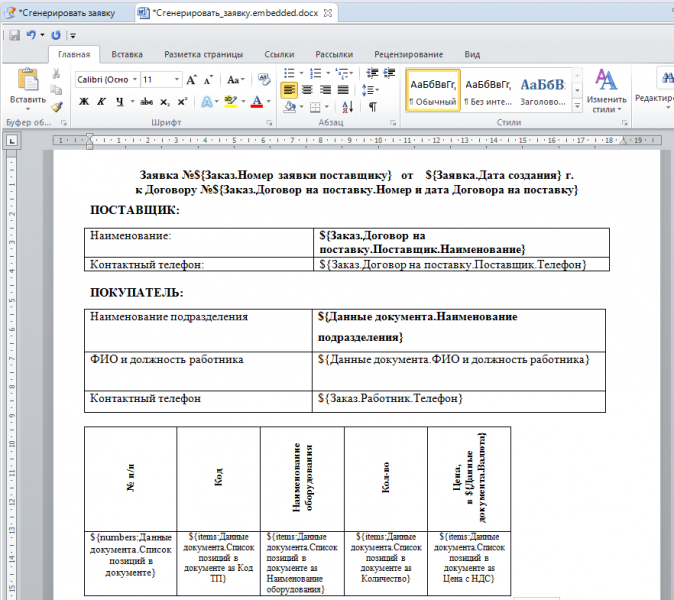Align text to the right
Screen dimensions: 674x600
(x=325, y=90)
